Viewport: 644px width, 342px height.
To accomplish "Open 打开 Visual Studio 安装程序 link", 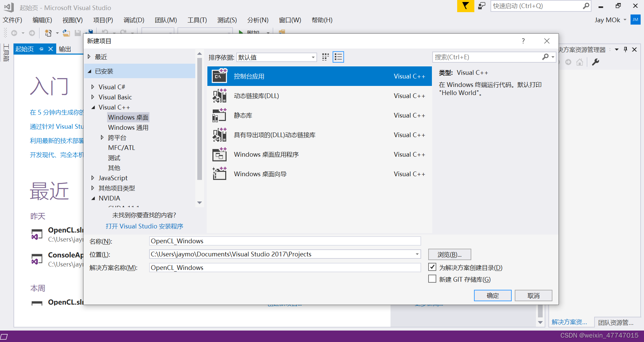I will [x=144, y=226].
